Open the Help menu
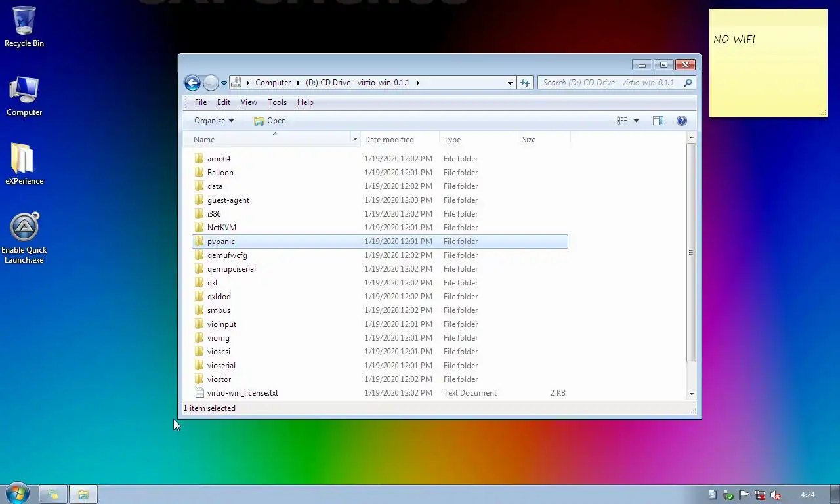This screenshot has width=840, height=504. pos(305,102)
